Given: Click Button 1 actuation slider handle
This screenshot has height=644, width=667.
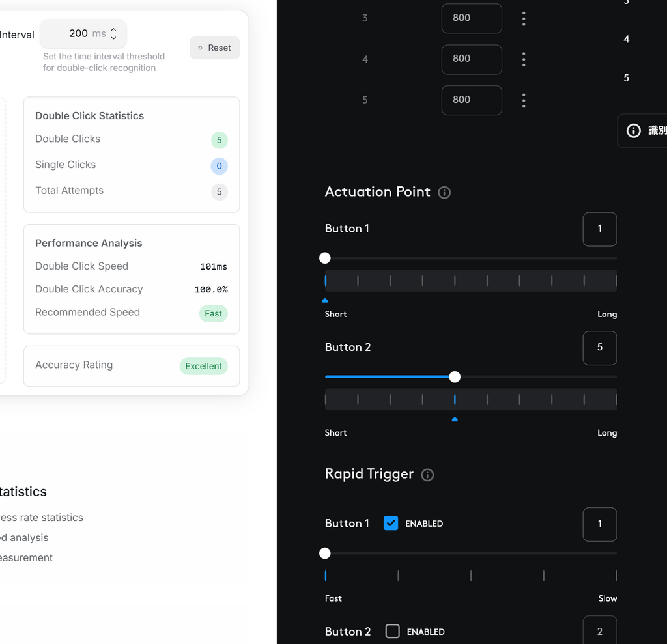Looking at the screenshot, I should [325, 258].
